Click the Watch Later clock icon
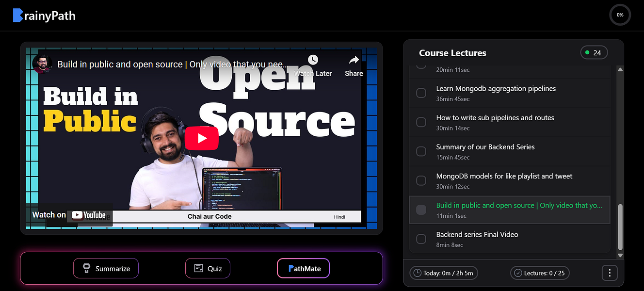 coord(313,60)
